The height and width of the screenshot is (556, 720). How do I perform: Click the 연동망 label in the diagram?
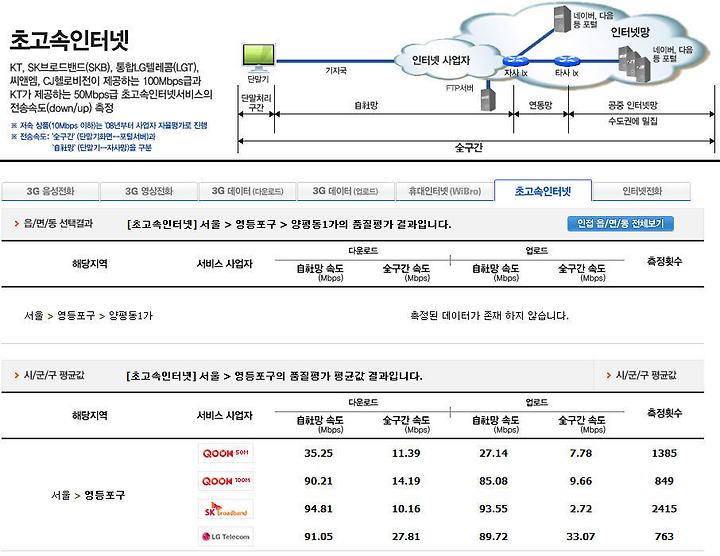pos(540,105)
